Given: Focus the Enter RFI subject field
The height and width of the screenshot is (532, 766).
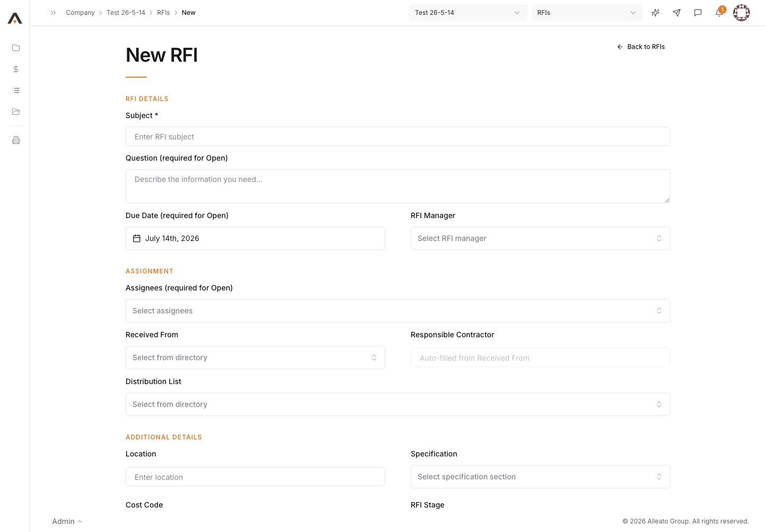Looking at the screenshot, I should pos(398,136).
